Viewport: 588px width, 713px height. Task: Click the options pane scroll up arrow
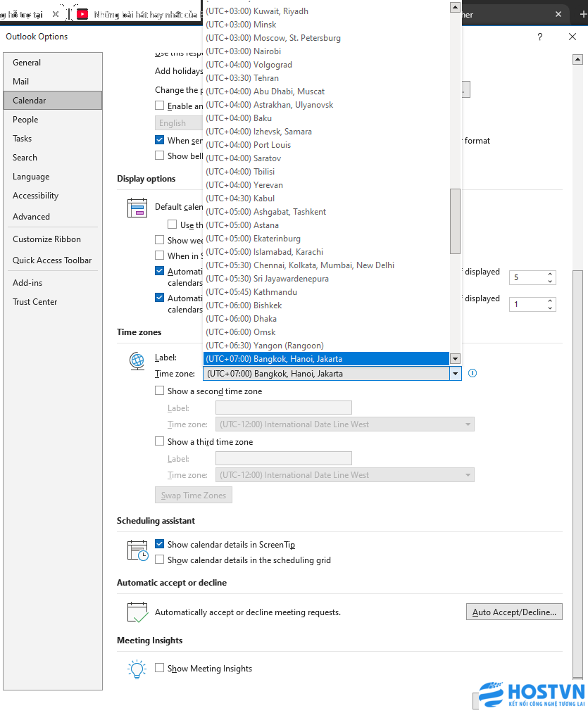[x=577, y=59]
